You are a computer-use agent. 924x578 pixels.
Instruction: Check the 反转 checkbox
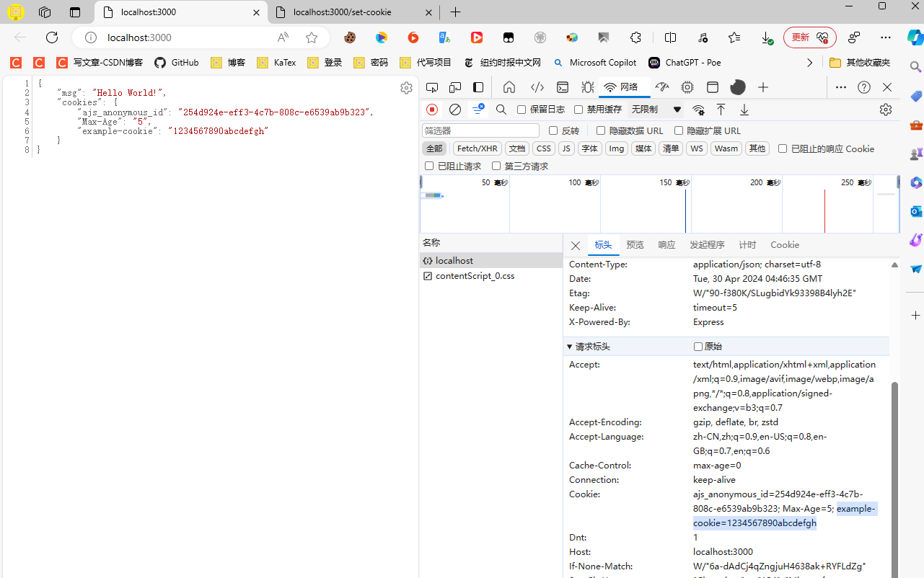(x=553, y=130)
